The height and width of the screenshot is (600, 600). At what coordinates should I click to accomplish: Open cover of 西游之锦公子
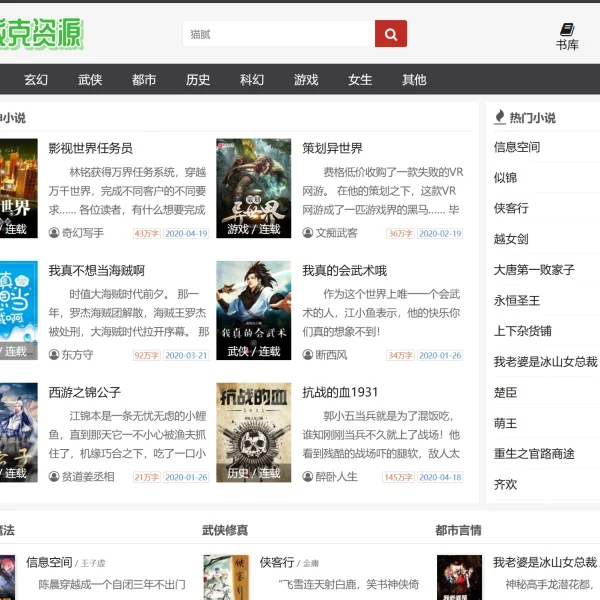[x=19, y=432]
